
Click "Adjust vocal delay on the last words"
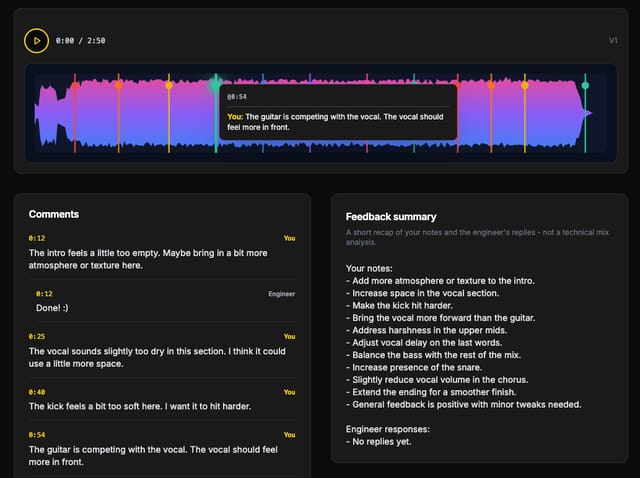point(424,342)
